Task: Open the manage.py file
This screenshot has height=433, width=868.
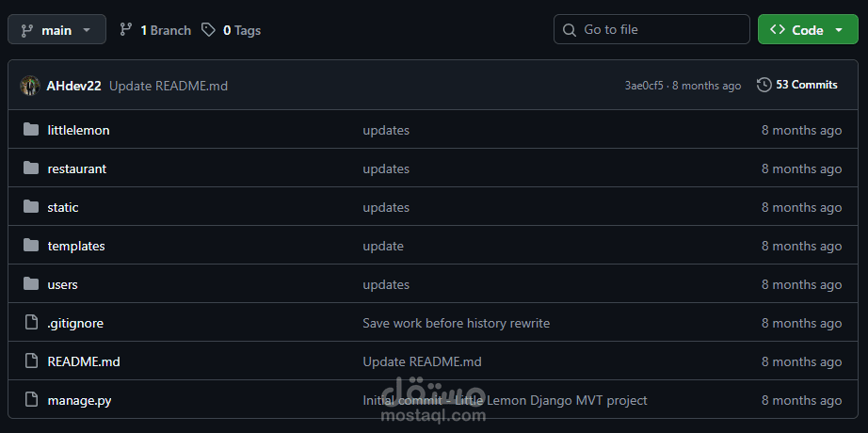Action: tap(79, 400)
